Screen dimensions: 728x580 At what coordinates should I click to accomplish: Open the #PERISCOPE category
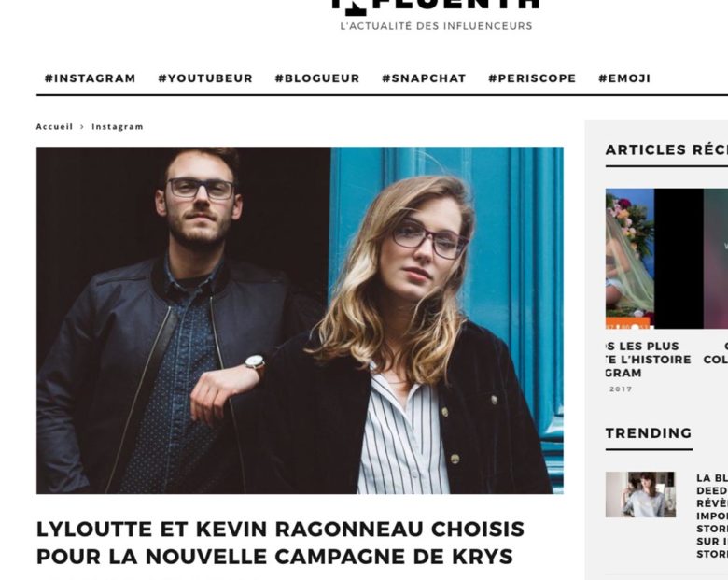click(x=532, y=78)
